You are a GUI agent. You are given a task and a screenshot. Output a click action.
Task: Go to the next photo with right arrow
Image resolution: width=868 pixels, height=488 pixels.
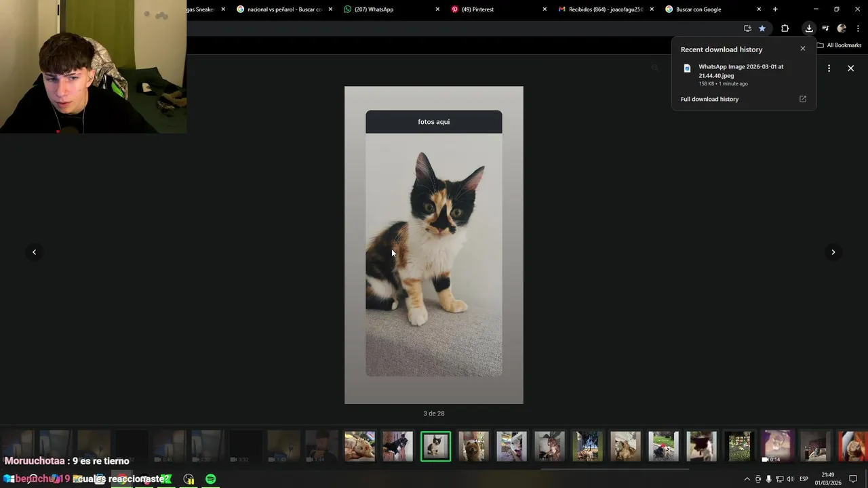(833, 252)
